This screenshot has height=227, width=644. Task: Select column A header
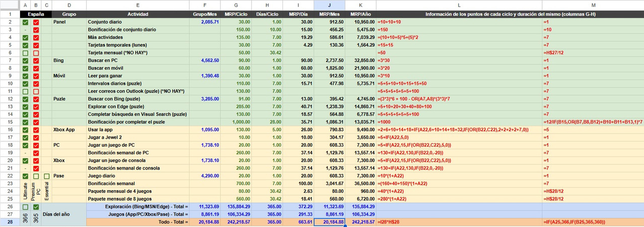(25, 5)
